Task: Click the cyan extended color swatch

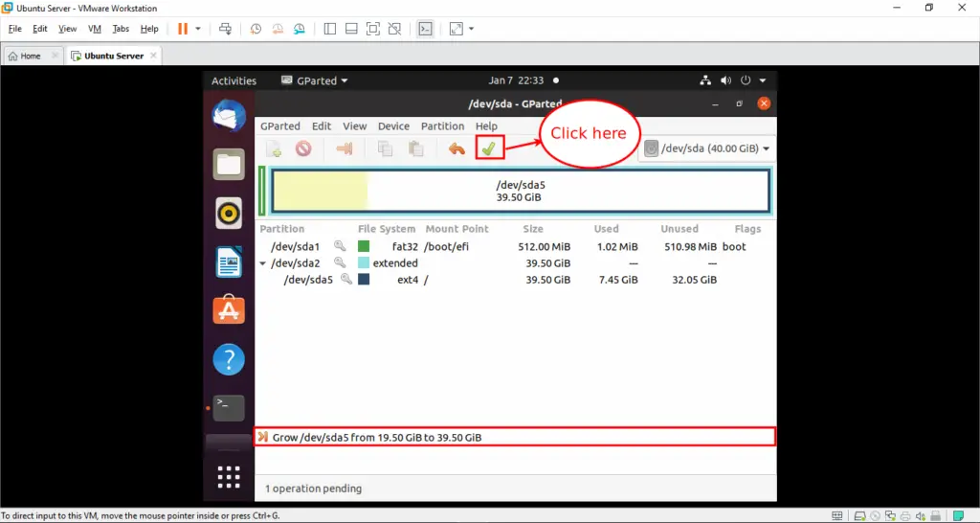Action: click(364, 262)
